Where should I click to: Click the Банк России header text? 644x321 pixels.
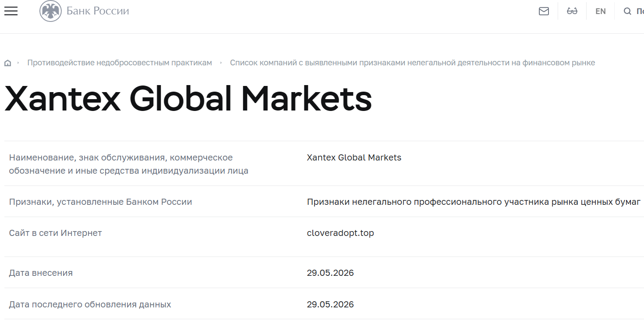point(98,11)
